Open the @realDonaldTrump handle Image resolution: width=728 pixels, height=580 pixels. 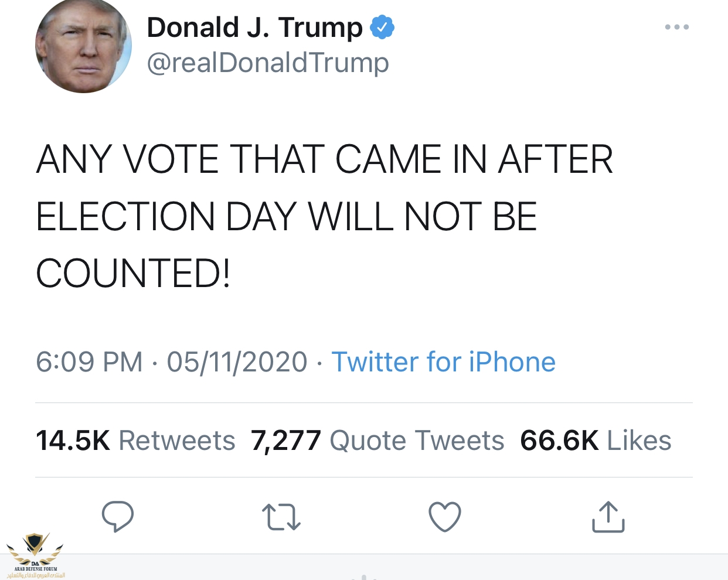click(268, 63)
